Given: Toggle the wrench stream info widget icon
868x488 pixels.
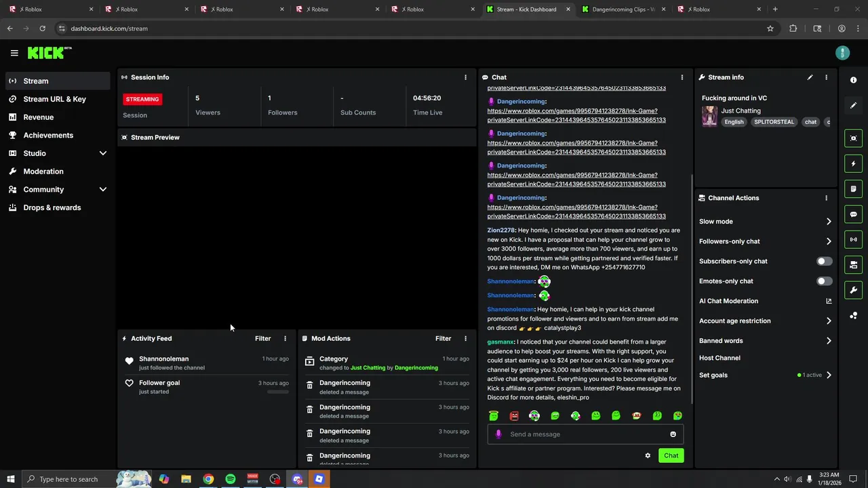Looking at the screenshot, I should (853, 290).
